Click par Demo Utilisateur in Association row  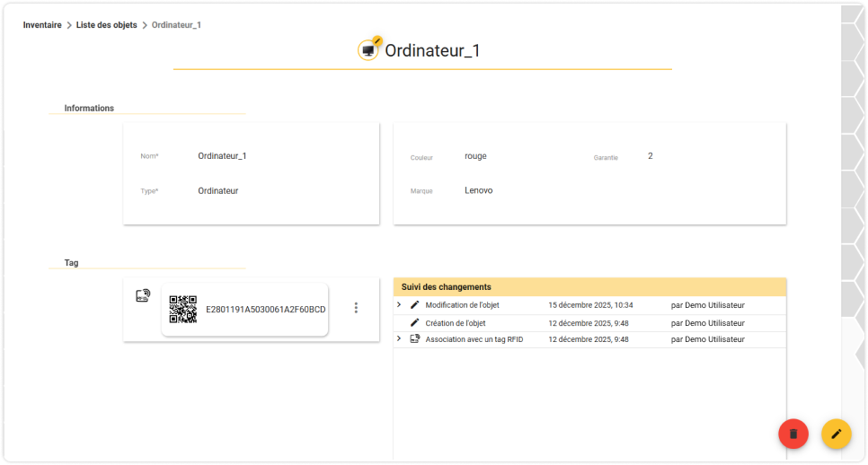(707, 339)
